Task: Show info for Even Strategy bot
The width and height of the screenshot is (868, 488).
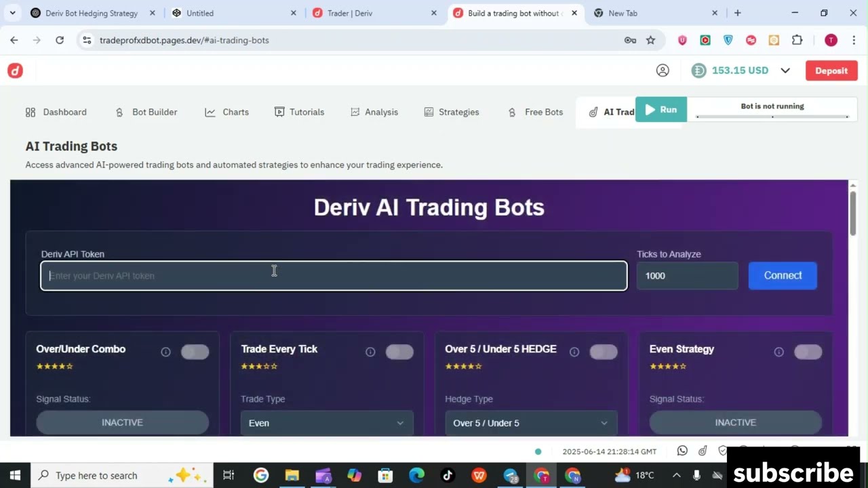Action: point(778,352)
